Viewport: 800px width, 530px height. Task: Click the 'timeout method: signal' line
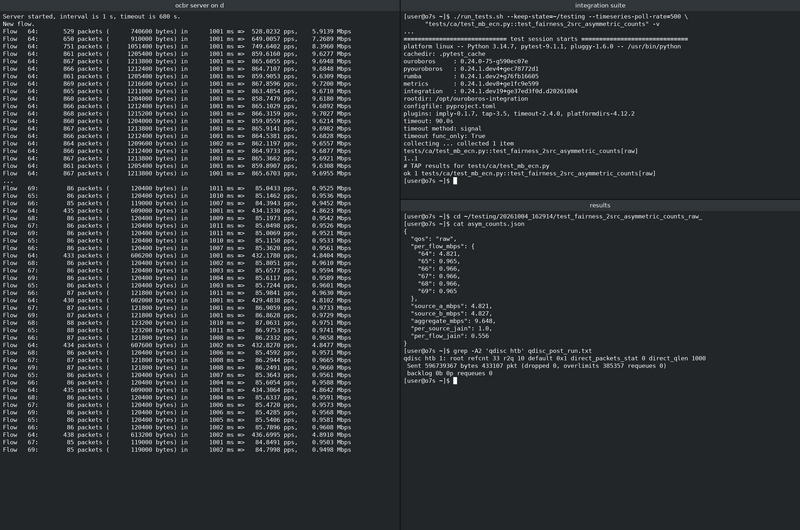442,129
